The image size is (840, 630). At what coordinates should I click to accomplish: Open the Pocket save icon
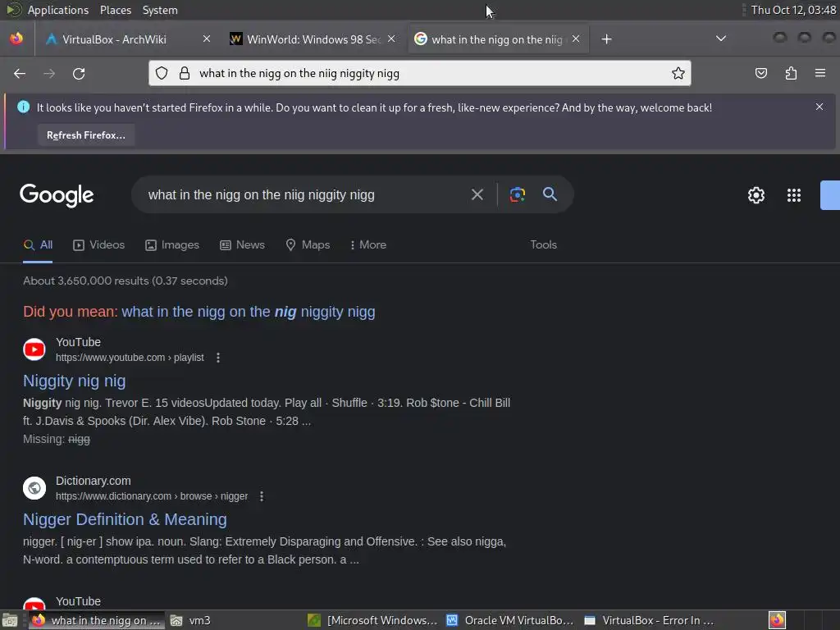tap(761, 73)
